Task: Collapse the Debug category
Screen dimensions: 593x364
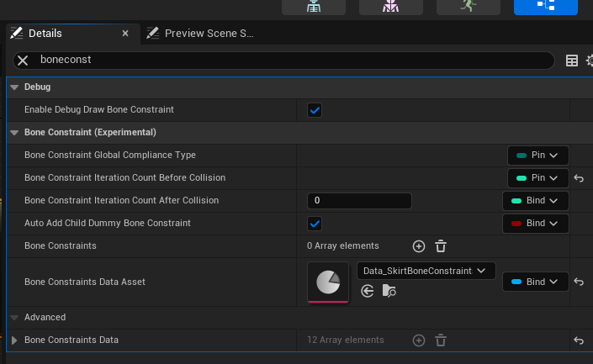Action: tap(14, 87)
